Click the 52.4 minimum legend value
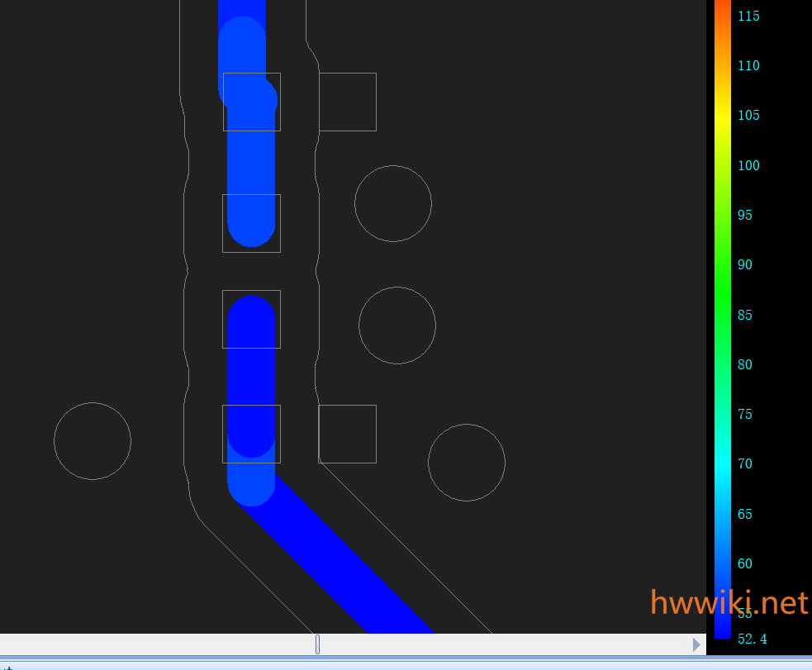 [x=752, y=639]
